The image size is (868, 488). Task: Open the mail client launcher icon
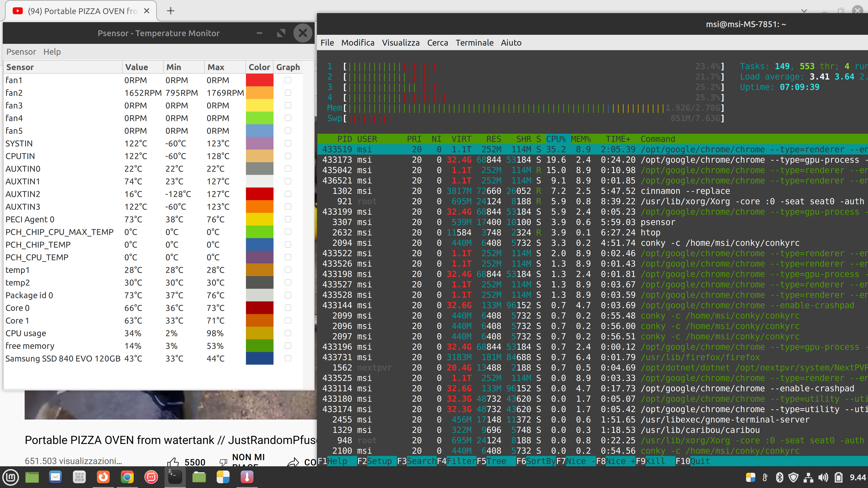55,477
